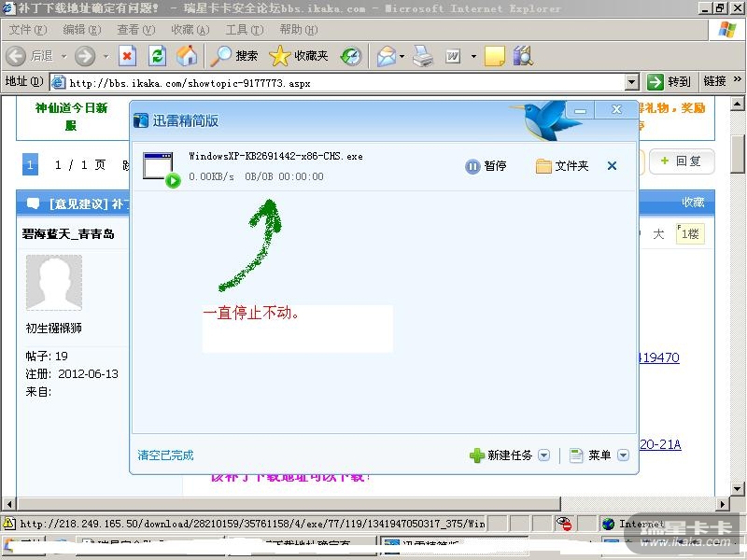Image resolution: width=747 pixels, height=560 pixels.
Task: Open the 工具 (Tools) menu
Action: (245, 30)
